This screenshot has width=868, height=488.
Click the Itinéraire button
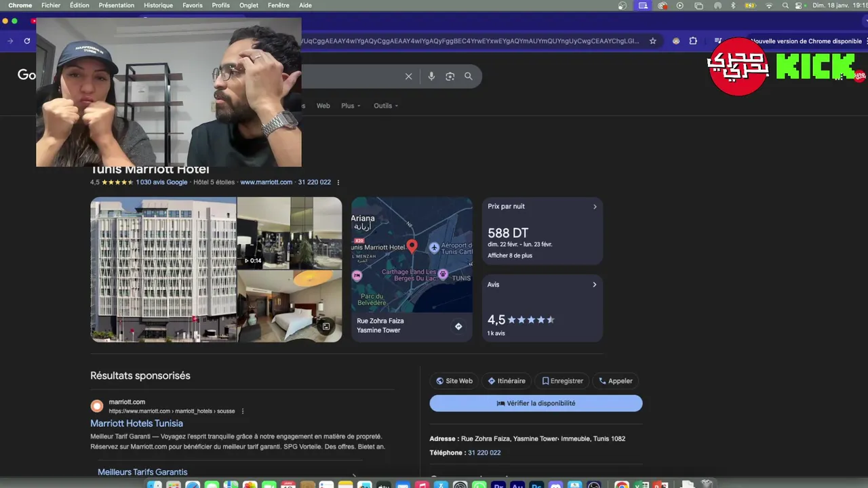(507, 381)
